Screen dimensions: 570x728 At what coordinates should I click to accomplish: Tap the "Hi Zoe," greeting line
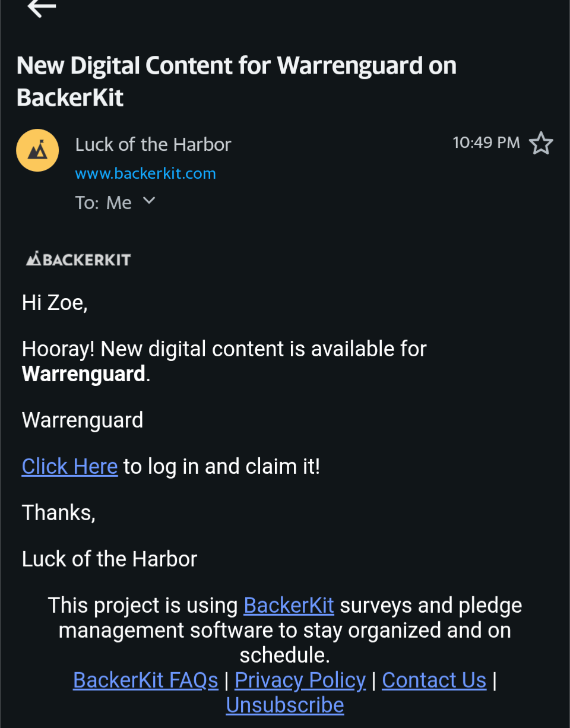55,303
